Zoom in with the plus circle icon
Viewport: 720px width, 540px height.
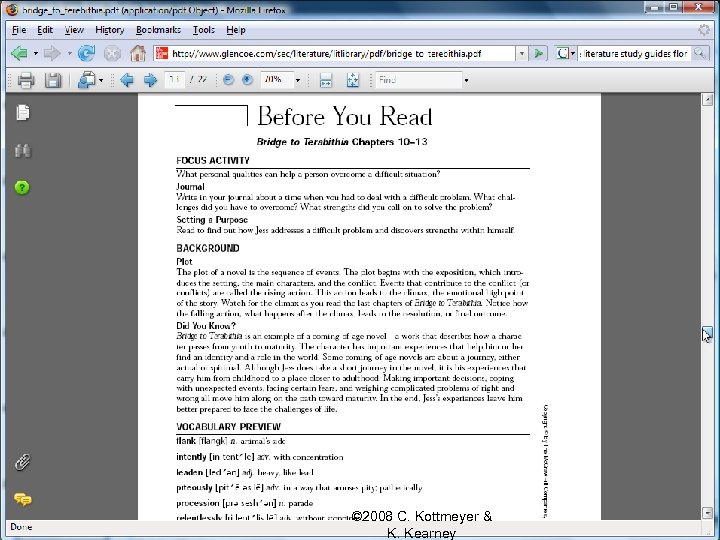click(x=247, y=80)
